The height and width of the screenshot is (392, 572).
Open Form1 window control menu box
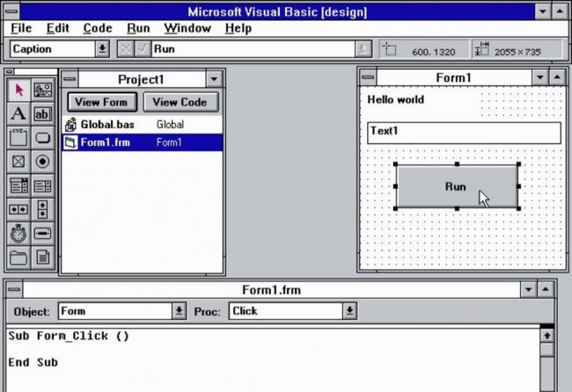(368, 77)
